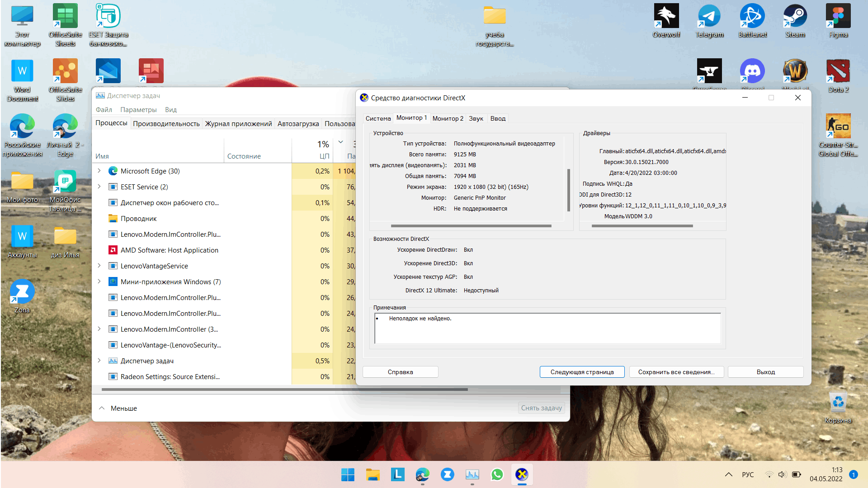Click the Task Manager taskbar icon
The image size is (868, 488).
tap(472, 474)
